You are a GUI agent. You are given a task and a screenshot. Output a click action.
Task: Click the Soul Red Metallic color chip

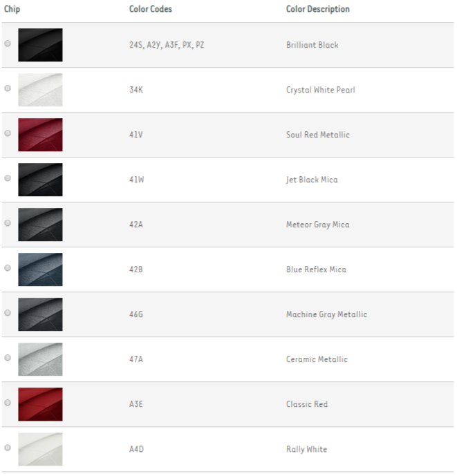(x=40, y=135)
